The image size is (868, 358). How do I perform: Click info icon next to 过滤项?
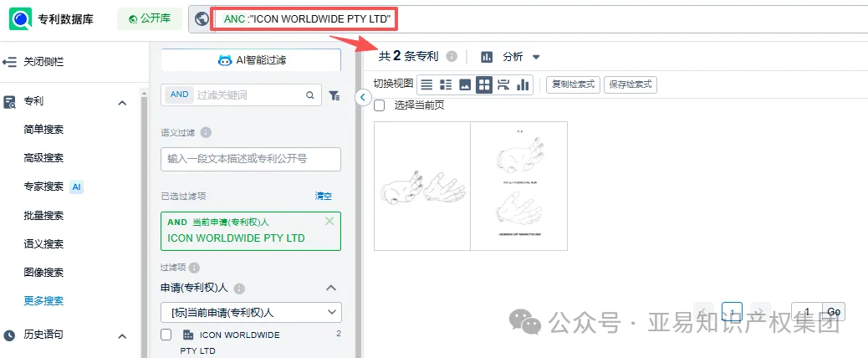click(x=194, y=268)
